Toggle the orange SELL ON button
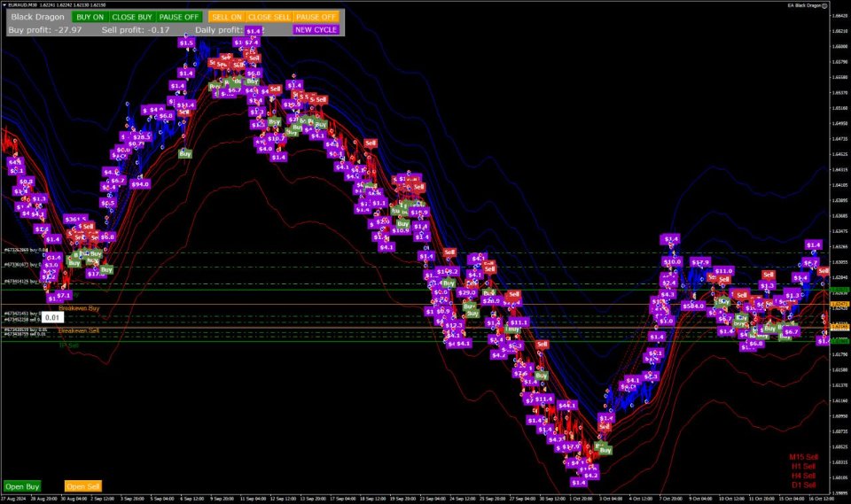 click(227, 17)
